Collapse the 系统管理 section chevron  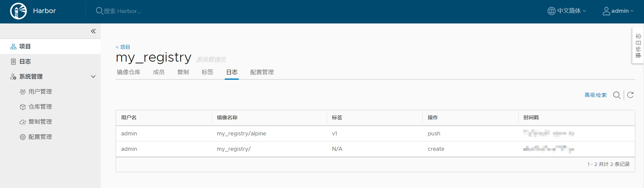point(93,77)
